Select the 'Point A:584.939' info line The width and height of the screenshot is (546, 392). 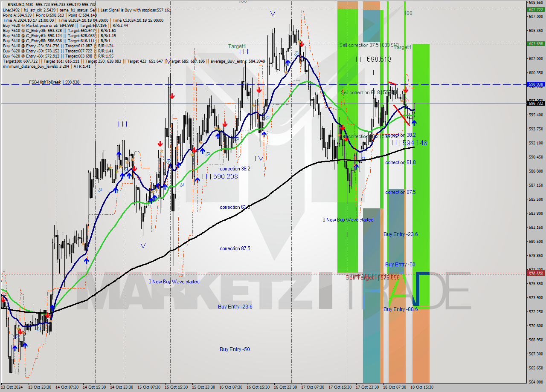tap(50, 15)
